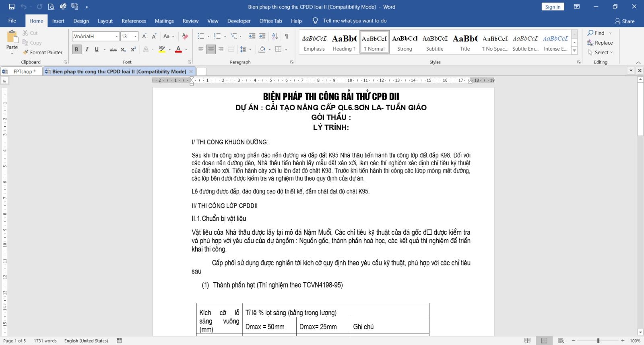
Task: Apply subscript formatting
Action: click(124, 49)
